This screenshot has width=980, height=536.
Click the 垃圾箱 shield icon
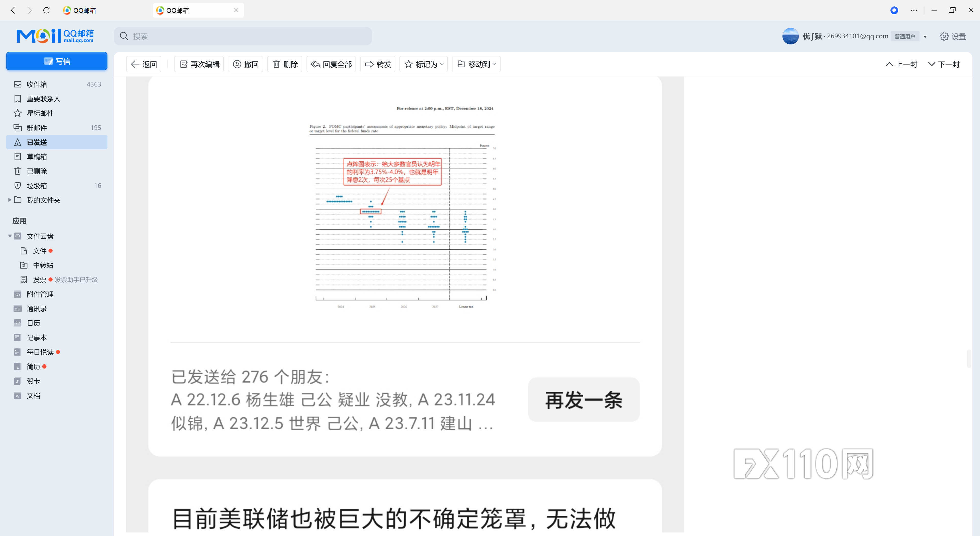(x=18, y=186)
